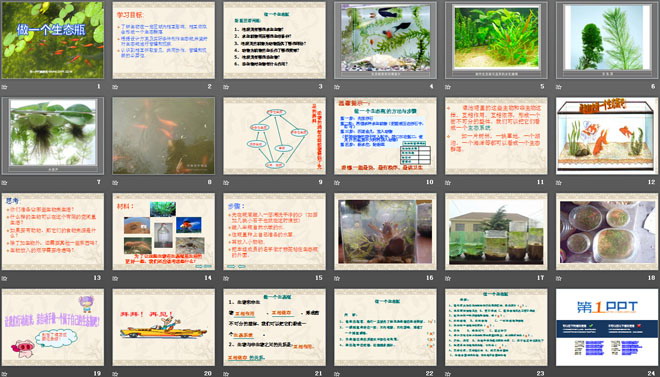Image resolution: width=660 pixels, height=377 pixels.
Task: Click the transition star icon under slide 14
Action: click(115, 278)
